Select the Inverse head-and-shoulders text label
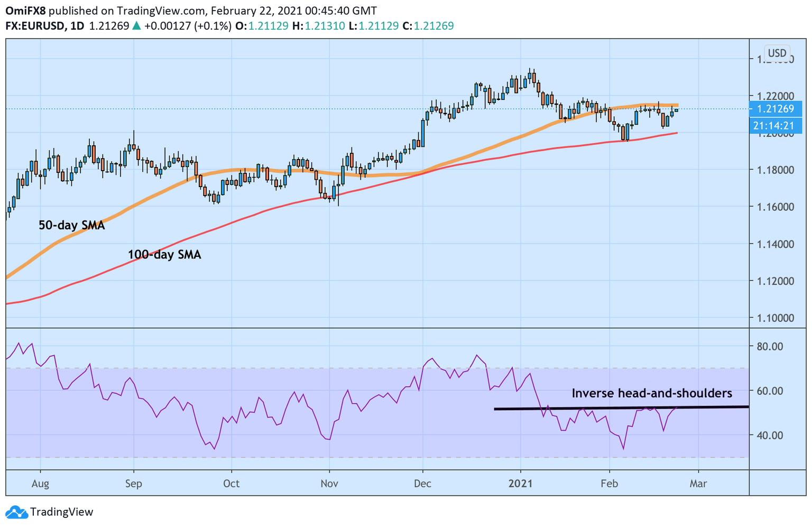 point(651,393)
